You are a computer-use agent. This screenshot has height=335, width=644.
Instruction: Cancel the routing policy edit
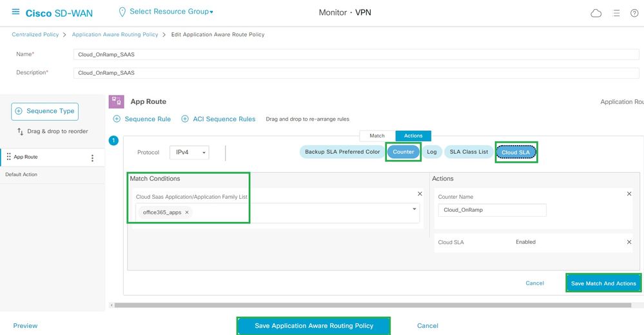point(427,325)
